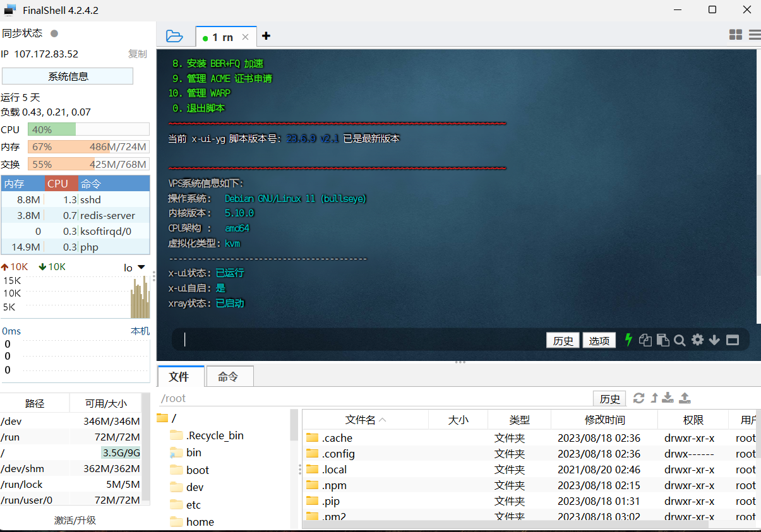Click the CPU usage bar
761x532 pixels.
tap(88, 129)
